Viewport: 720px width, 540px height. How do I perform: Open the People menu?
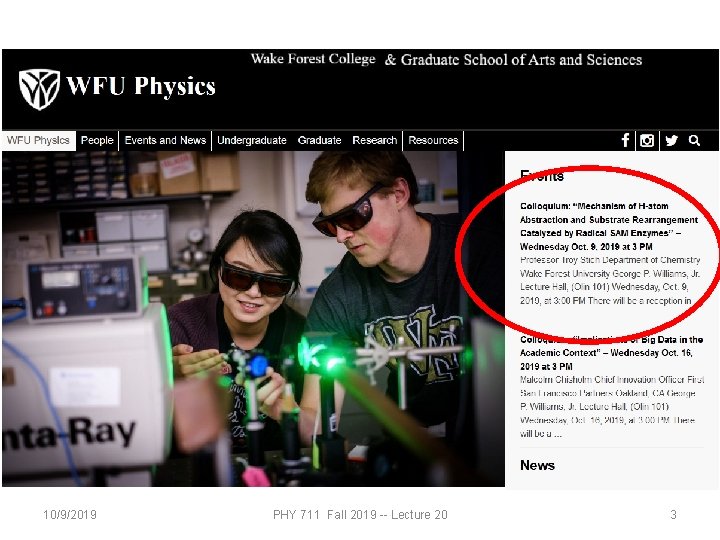(97, 140)
